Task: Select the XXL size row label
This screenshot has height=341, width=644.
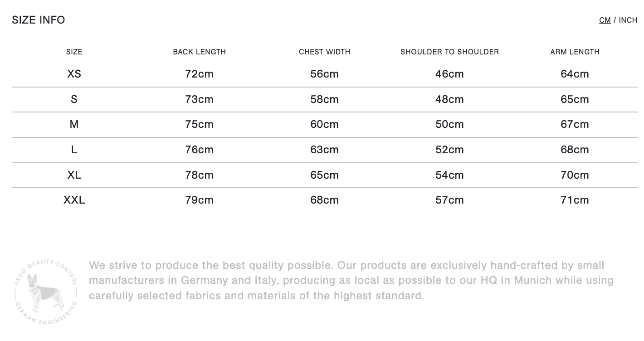Action: [74, 200]
